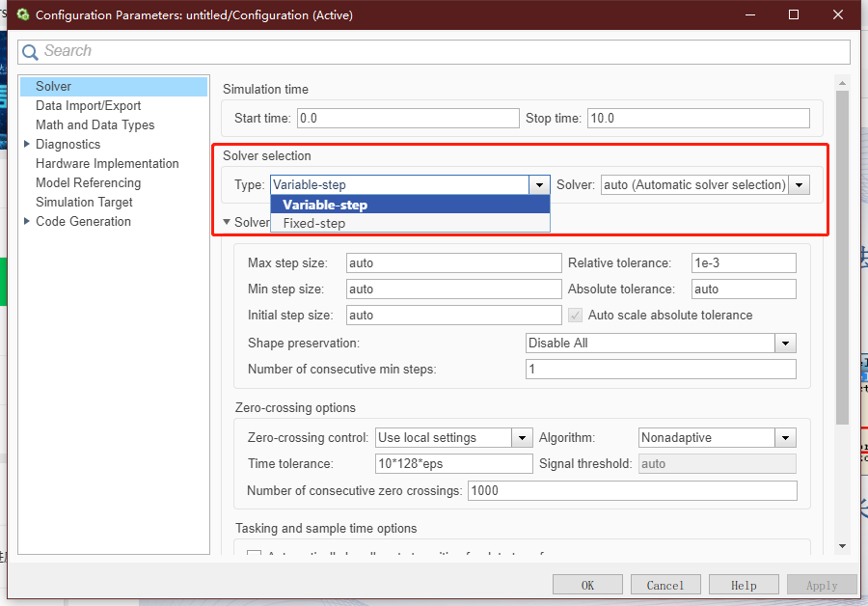Screen dimensions: 868x606
Task: Click the Stop time field
Action: point(698,118)
